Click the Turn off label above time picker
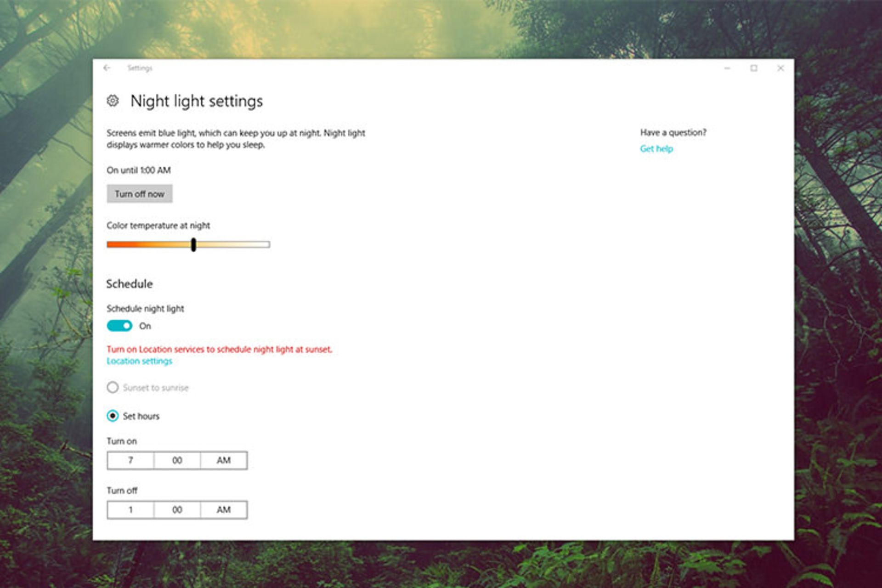This screenshot has width=882, height=588. point(122,491)
